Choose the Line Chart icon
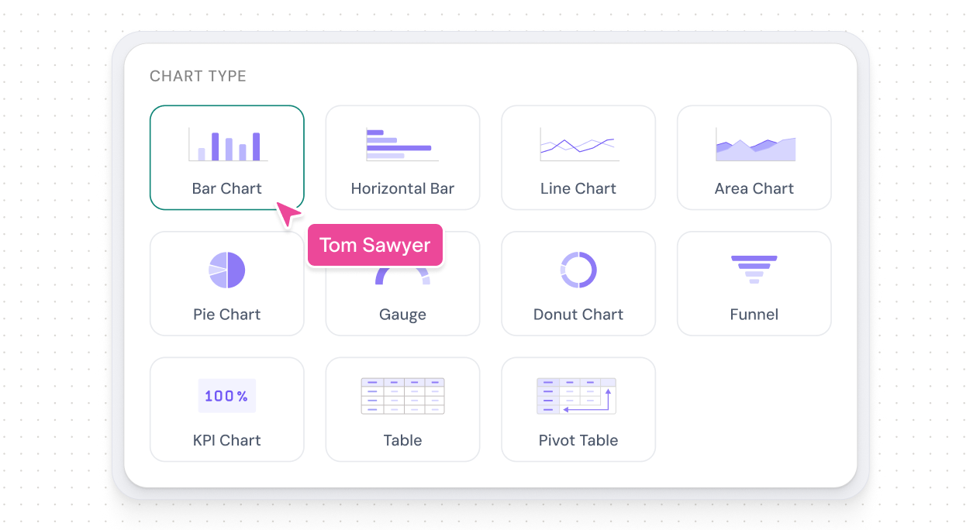 pyautogui.click(x=578, y=145)
